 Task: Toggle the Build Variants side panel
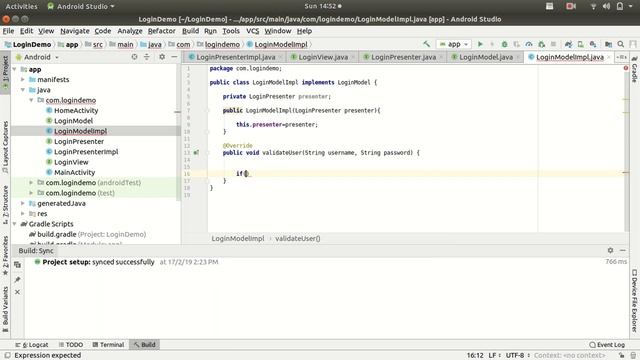5,309
